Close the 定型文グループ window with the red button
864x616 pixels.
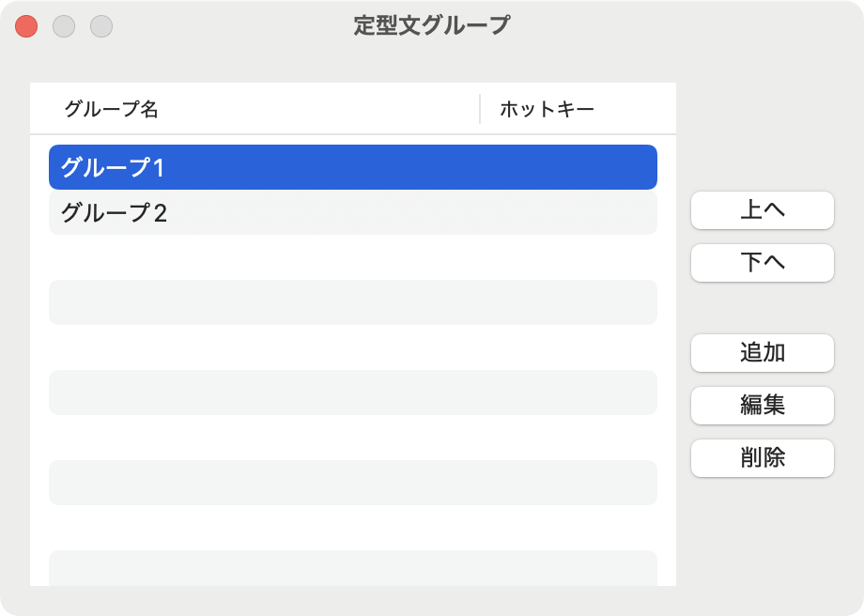pos(26,26)
